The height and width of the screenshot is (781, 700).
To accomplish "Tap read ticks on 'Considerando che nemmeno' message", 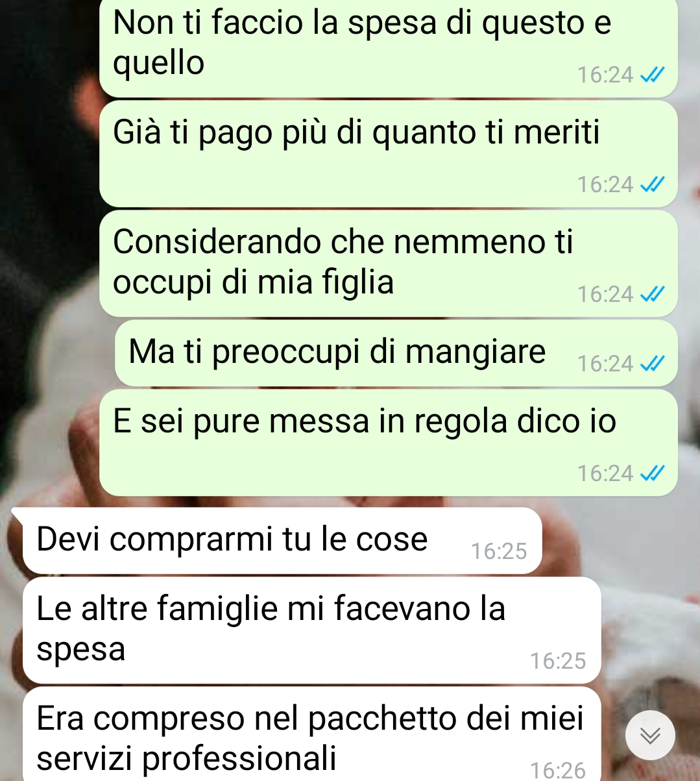I will (x=652, y=295).
